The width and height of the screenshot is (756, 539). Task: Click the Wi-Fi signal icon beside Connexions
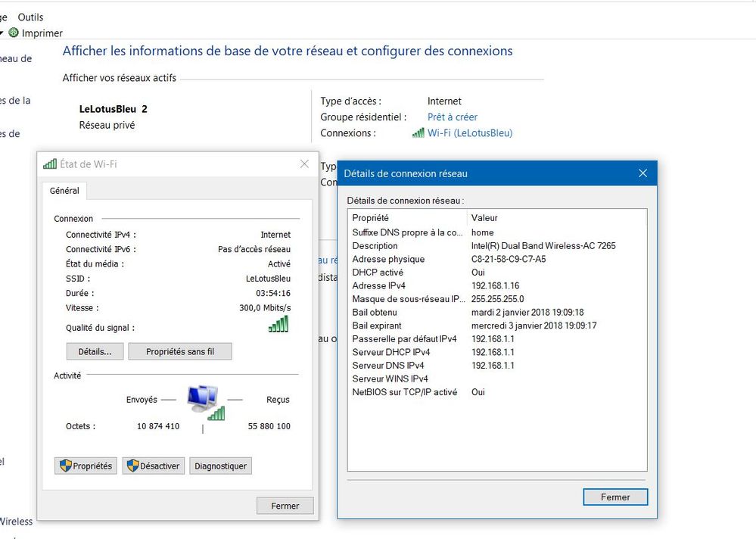click(418, 133)
